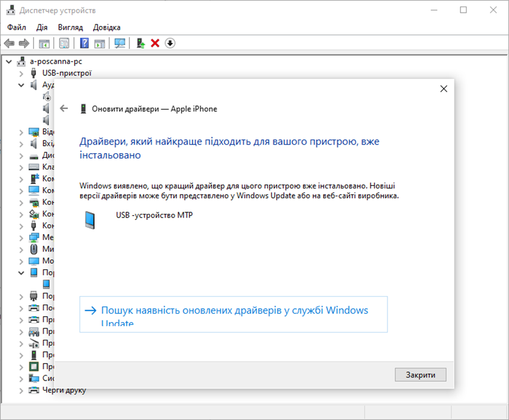Open the Довідка menu
Screen dimensions: 509x420
[x=107, y=27]
